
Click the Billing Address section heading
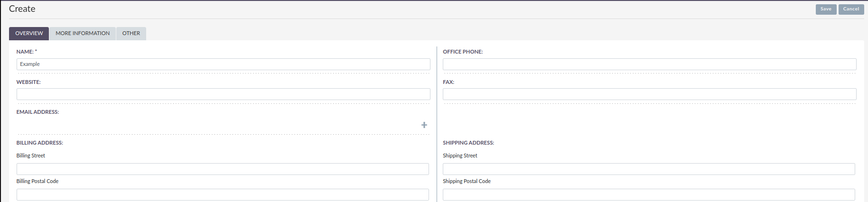(39, 143)
